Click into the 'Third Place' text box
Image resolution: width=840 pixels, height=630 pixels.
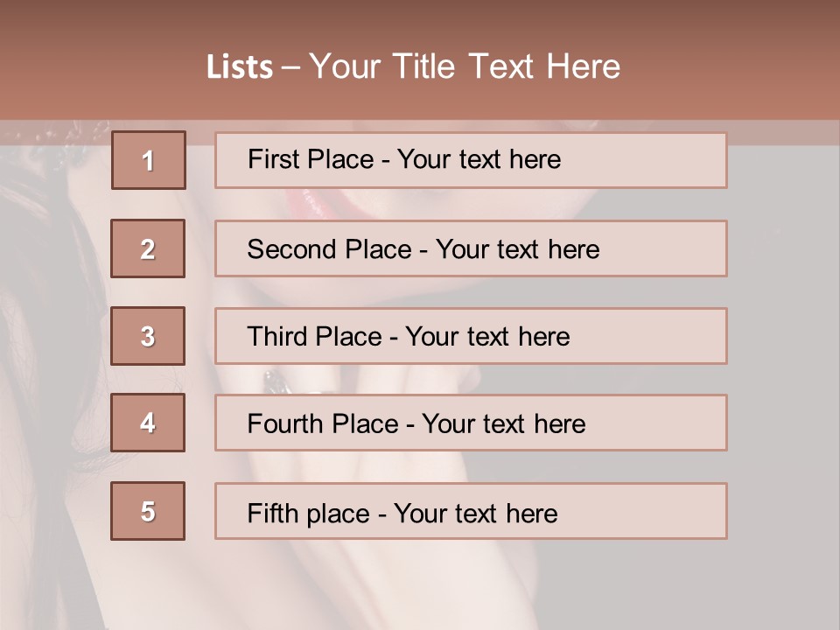[471, 336]
